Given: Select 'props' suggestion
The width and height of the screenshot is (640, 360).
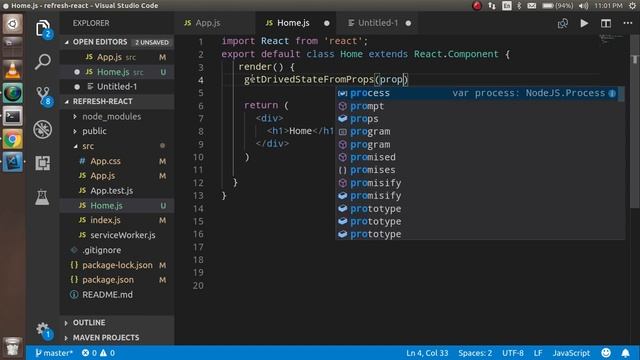Looking at the screenshot, I should pyautogui.click(x=480, y=119).
